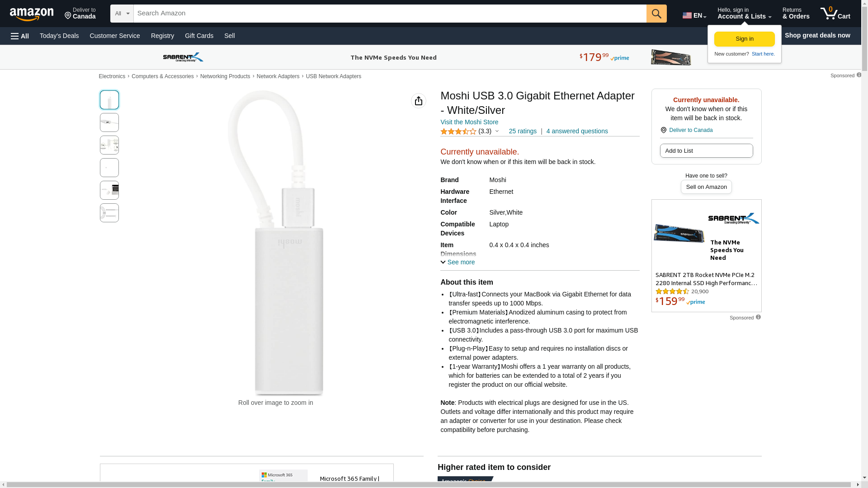
Task: Open Today's Deals in navigation
Action: coord(59,36)
